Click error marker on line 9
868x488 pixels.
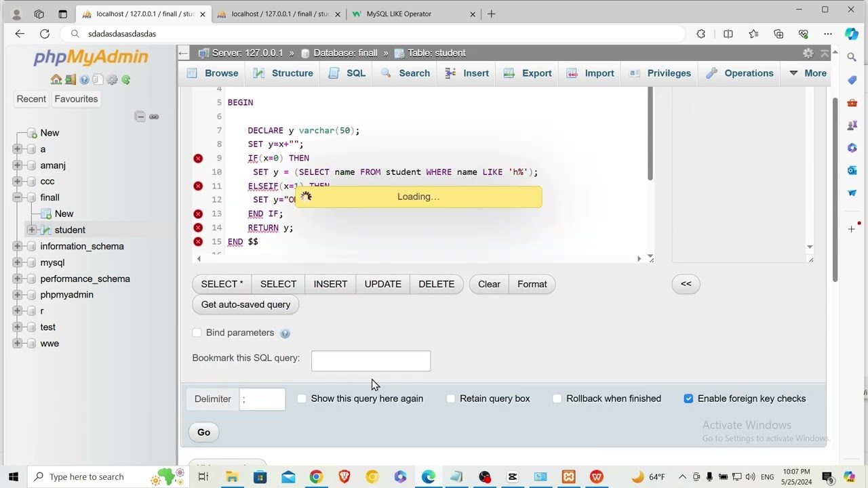pos(198,158)
